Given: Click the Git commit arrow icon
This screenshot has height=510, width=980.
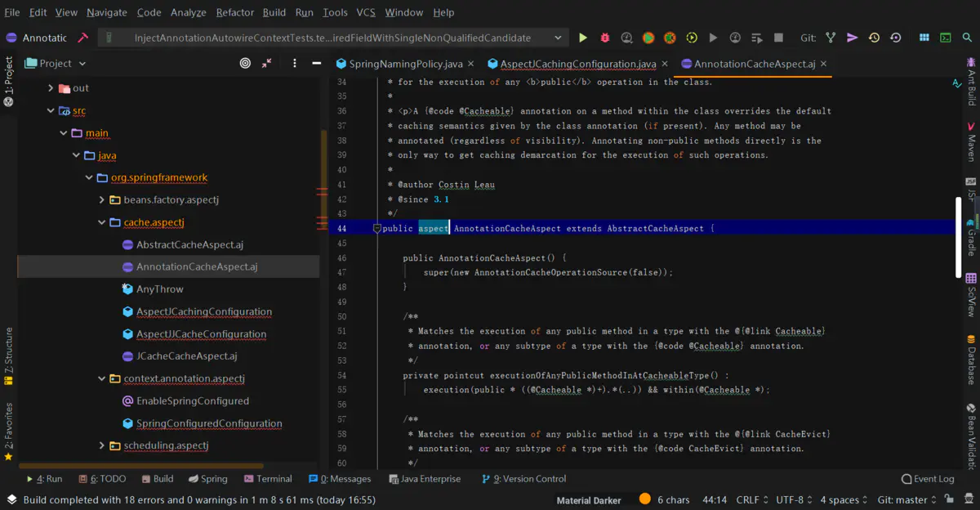Looking at the screenshot, I should [852, 38].
